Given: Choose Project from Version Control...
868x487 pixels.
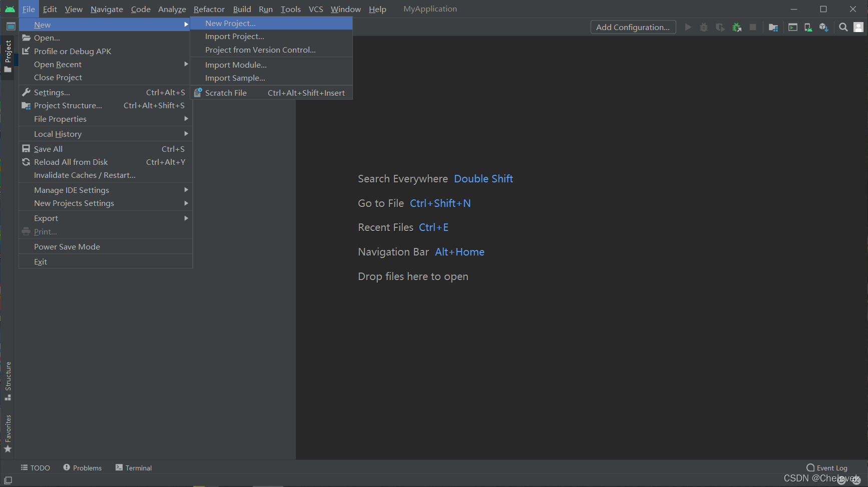Looking at the screenshot, I should (271, 50).
